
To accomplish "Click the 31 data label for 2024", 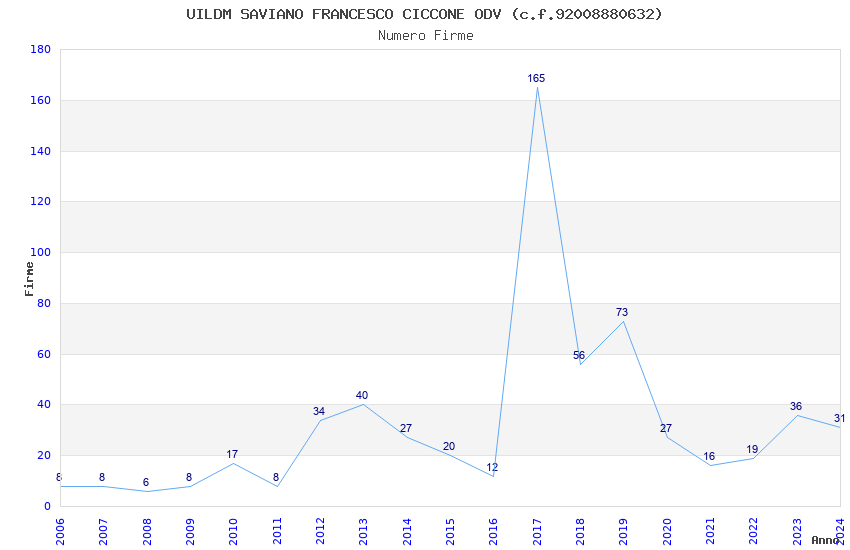I will point(839,418).
